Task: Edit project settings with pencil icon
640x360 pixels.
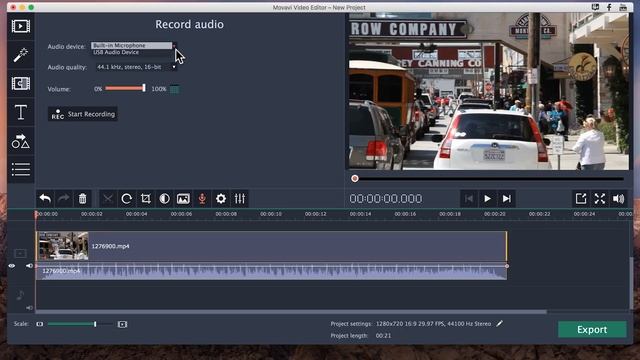Action: tap(500, 324)
